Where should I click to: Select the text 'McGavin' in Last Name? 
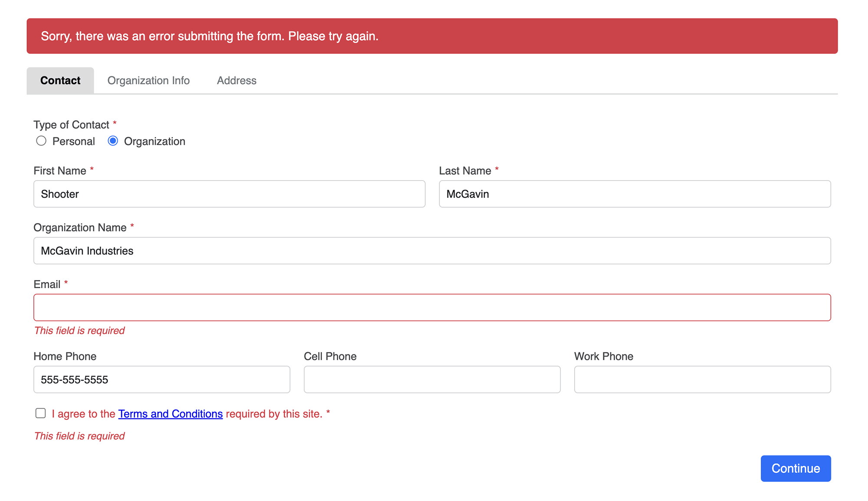point(468,194)
